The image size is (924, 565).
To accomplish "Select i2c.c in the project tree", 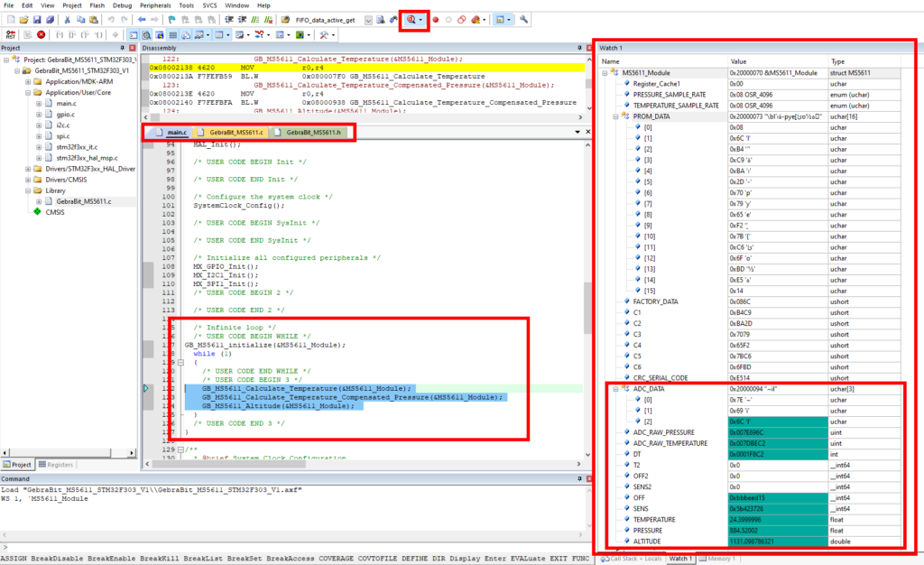I will pos(63,125).
